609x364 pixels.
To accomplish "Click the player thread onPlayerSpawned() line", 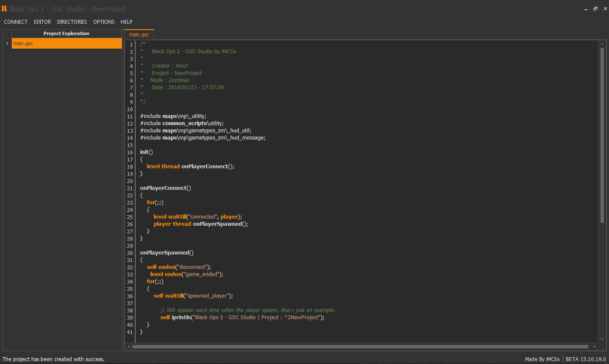I will pyautogui.click(x=201, y=224).
